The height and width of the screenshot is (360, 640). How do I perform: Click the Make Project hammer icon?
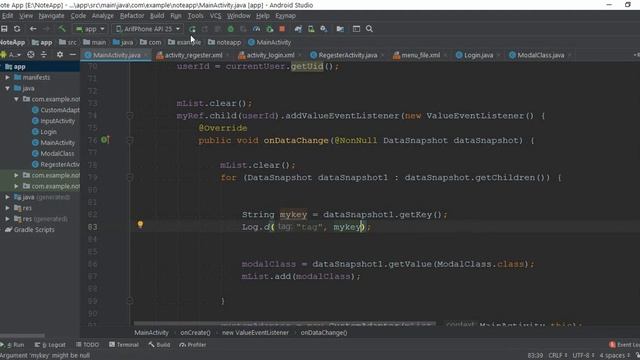coord(62,29)
